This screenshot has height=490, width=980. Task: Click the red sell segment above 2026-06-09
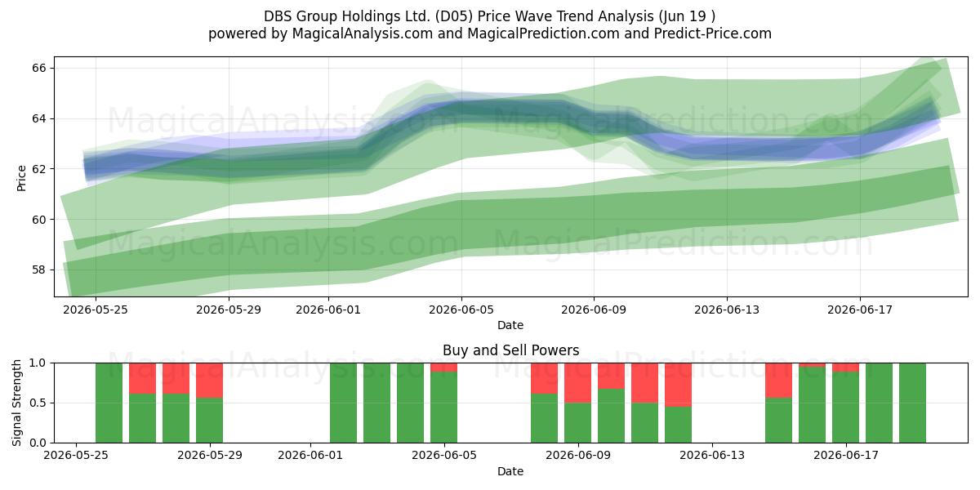coord(578,382)
